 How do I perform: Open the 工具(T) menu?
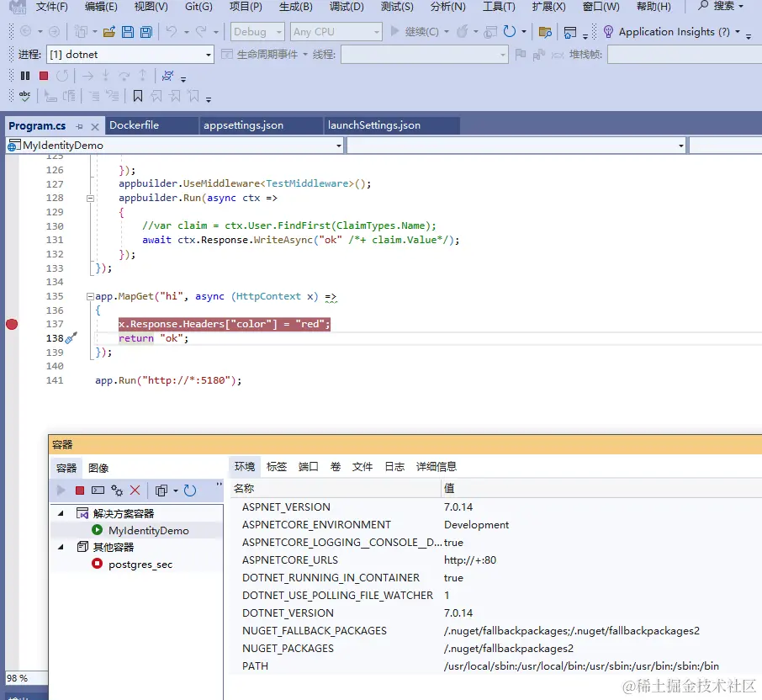[x=499, y=7]
